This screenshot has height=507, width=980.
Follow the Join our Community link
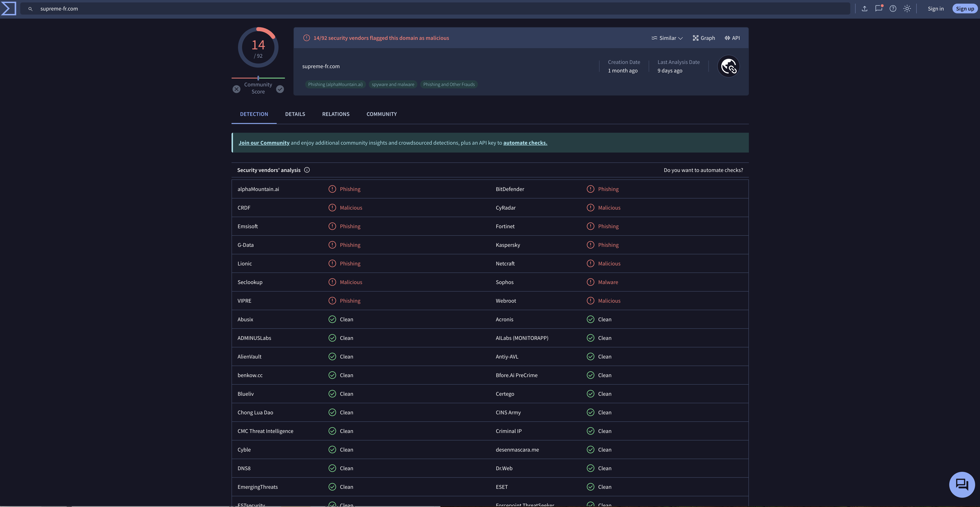click(264, 143)
